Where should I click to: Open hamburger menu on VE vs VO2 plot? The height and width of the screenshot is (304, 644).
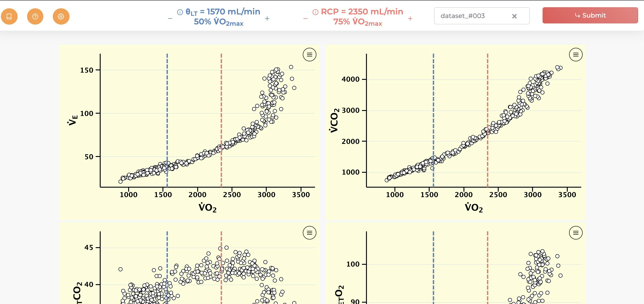click(309, 54)
